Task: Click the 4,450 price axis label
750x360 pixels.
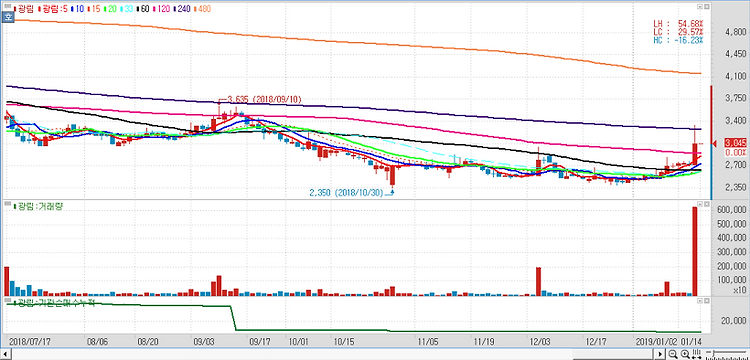Action: click(735, 54)
